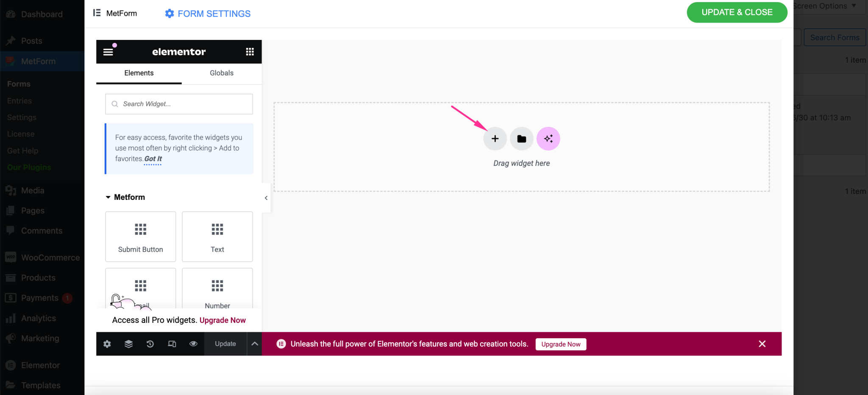
Task: Click the plus icon to add new section
Action: click(x=495, y=139)
